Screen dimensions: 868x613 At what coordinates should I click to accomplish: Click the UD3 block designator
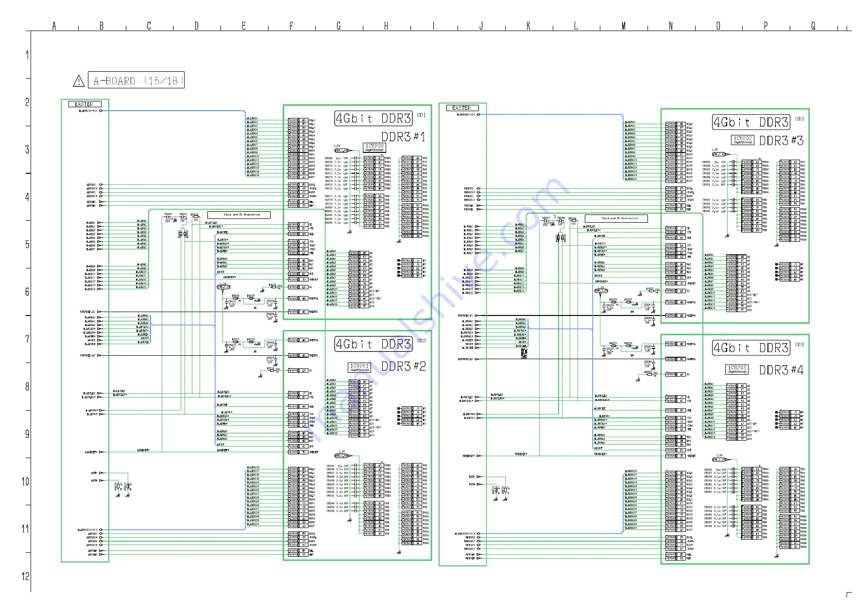point(800,119)
